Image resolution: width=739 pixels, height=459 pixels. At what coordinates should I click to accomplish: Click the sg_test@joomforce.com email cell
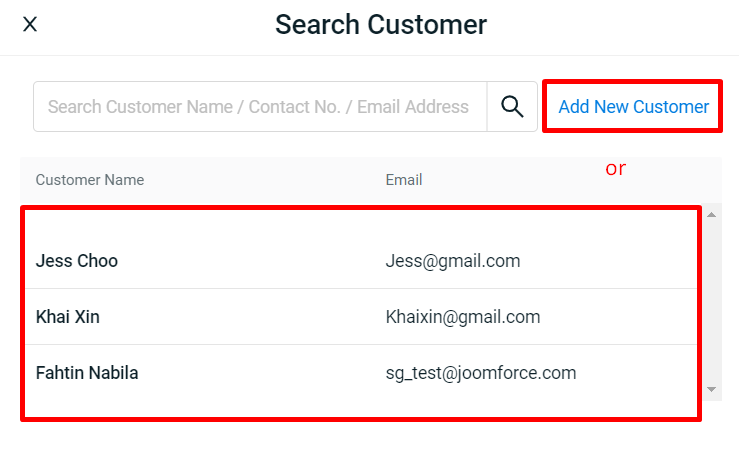coord(480,373)
